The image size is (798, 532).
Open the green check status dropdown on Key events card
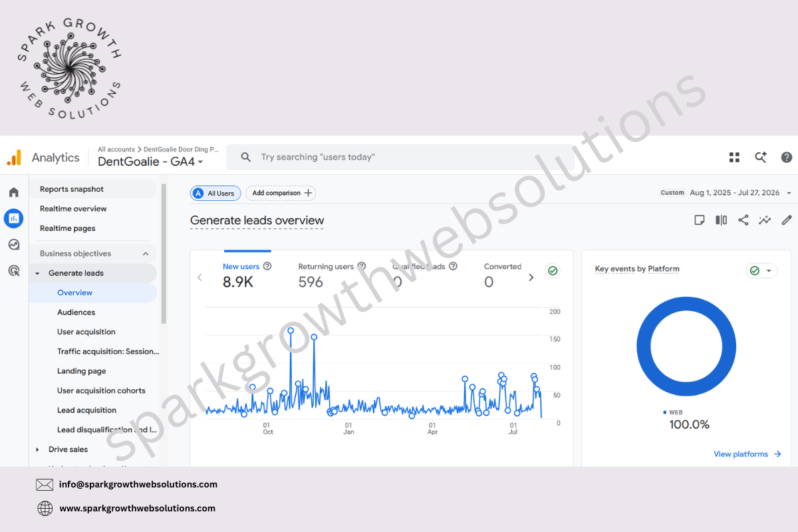(761, 271)
